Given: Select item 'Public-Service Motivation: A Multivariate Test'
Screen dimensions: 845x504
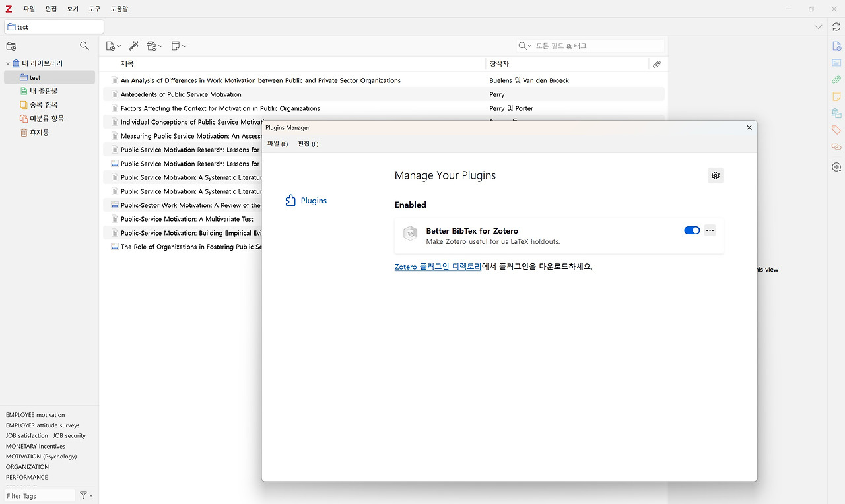Looking at the screenshot, I should click(187, 219).
